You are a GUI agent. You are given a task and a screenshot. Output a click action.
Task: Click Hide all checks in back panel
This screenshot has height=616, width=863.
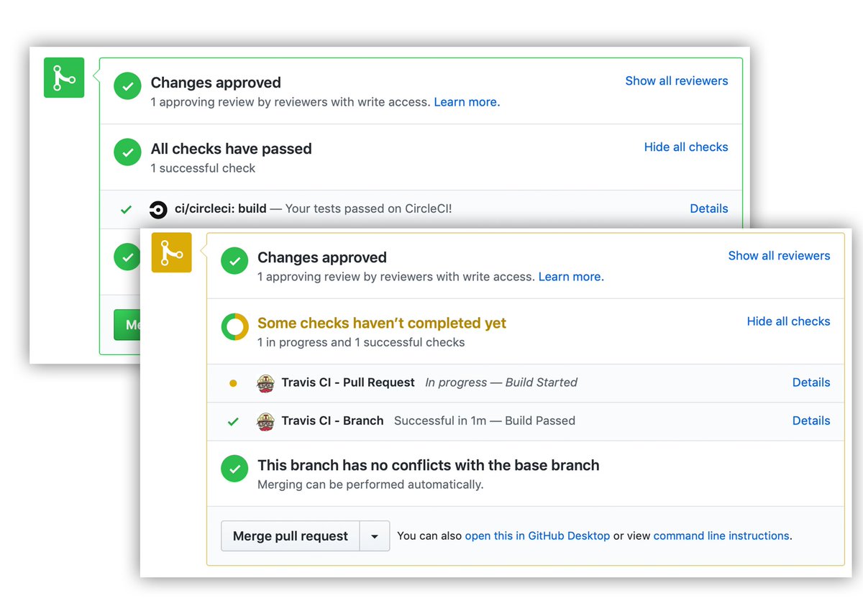[x=686, y=147]
